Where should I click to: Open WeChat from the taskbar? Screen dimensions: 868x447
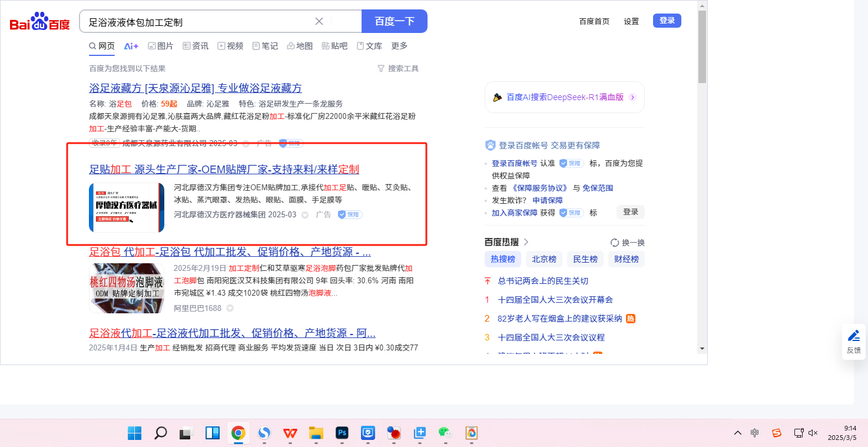pos(445,433)
